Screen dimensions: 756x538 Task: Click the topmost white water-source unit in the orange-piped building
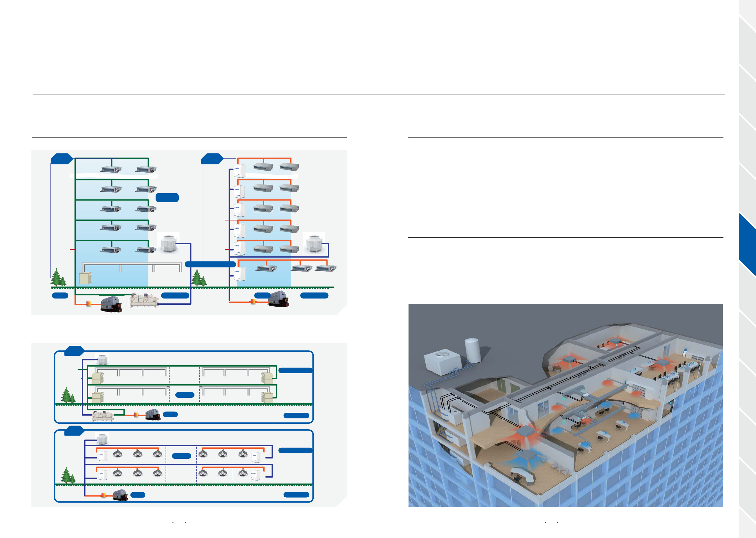[x=240, y=171]
